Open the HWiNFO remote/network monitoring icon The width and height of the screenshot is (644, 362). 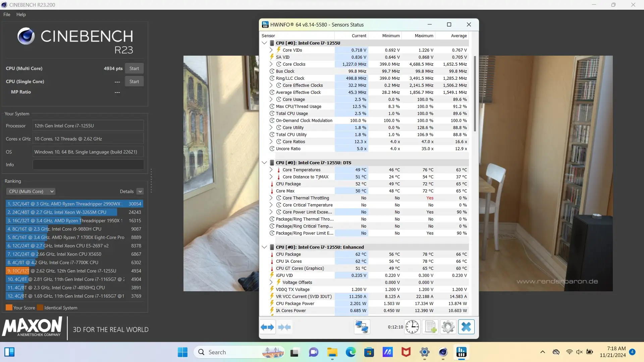click(x=362, y=327)
